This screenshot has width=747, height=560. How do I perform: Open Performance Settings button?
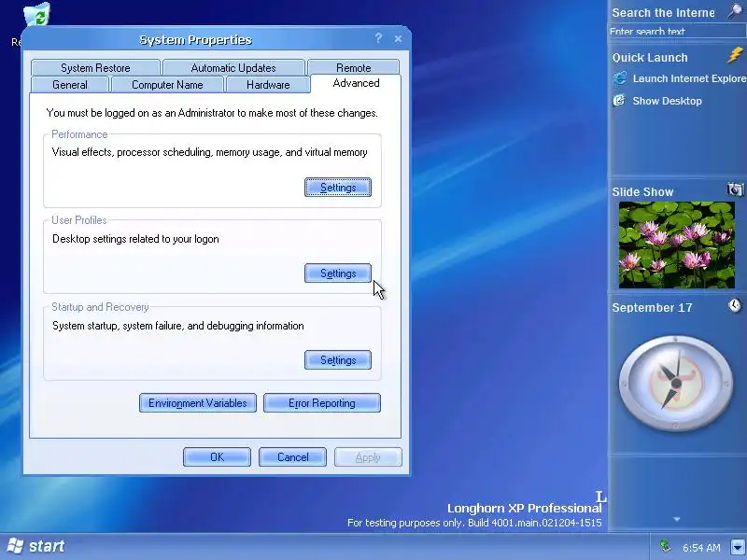[338, 188]
